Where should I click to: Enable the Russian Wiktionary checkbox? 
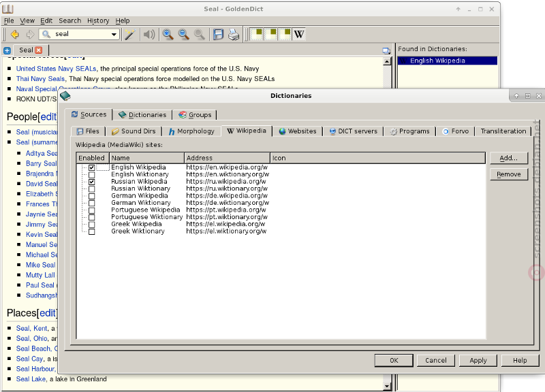pos(92,189)
